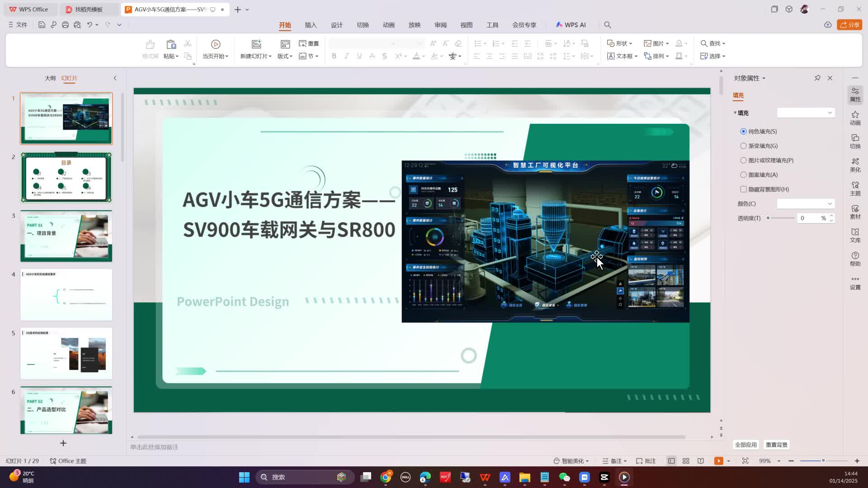868x488 pixels.
Task: Open the Materials (素材) sidebar panel
Action: 855,212
